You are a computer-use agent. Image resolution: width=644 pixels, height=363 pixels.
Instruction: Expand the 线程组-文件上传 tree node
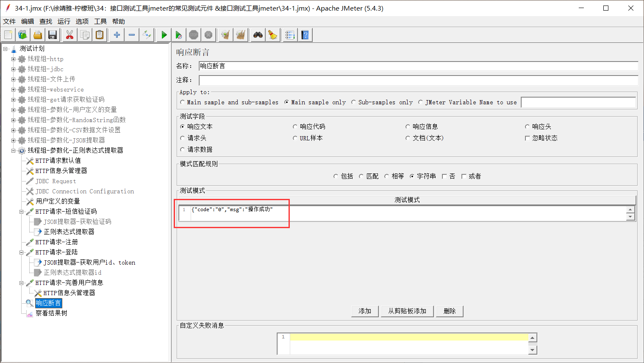click(13, 79)
